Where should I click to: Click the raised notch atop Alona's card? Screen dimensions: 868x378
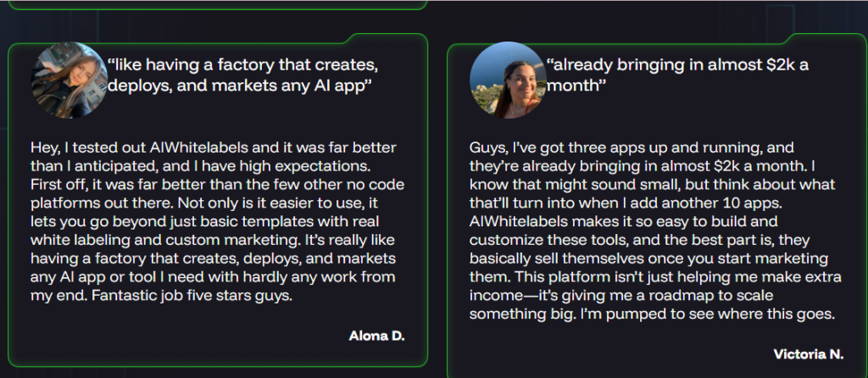click(x=386, y=37)
